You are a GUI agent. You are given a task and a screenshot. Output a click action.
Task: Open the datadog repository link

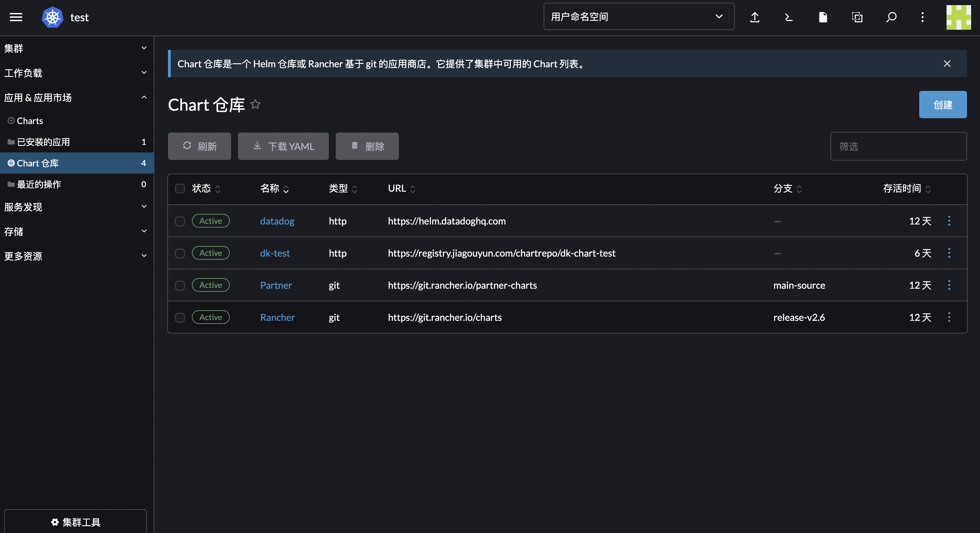pyautogui.click(x=277, y=221)
